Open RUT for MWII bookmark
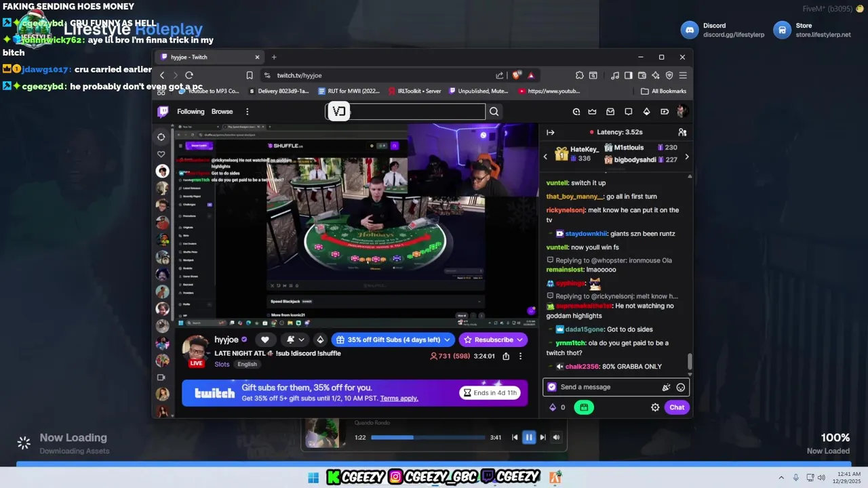The image size is (868, 488). coord(348,91)
